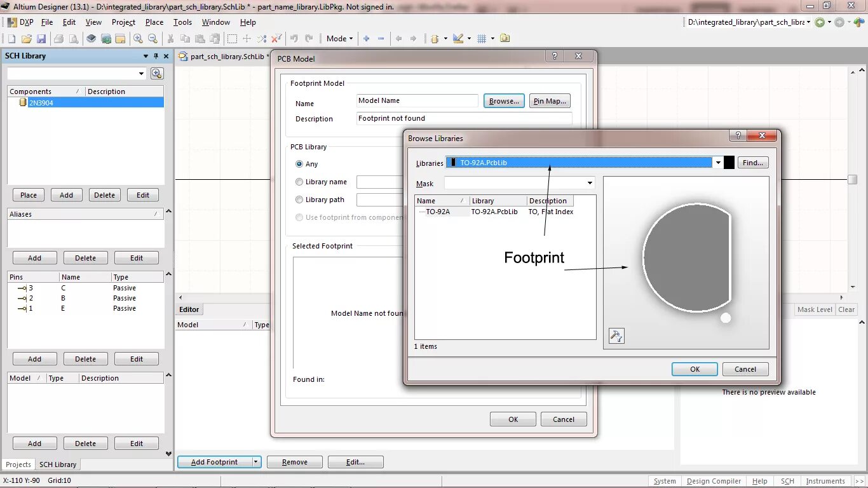868x488 pixels.
Task: Click the magnifier icon beside the SCH Library filter
Action: [157, 74]
